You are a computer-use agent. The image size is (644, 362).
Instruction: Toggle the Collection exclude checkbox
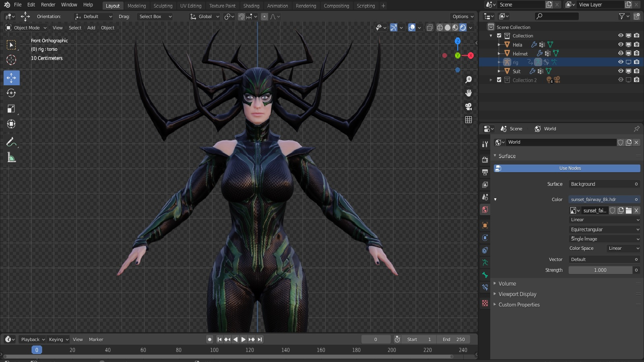(499, 36)
